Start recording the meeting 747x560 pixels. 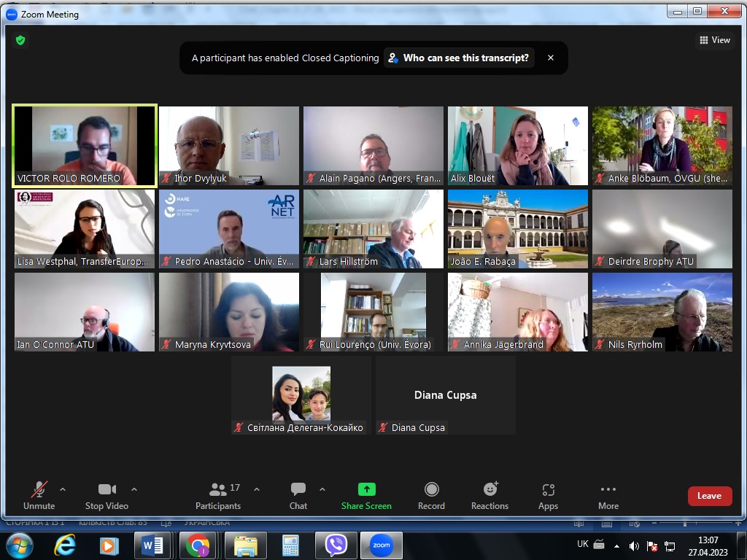[431, 495]
